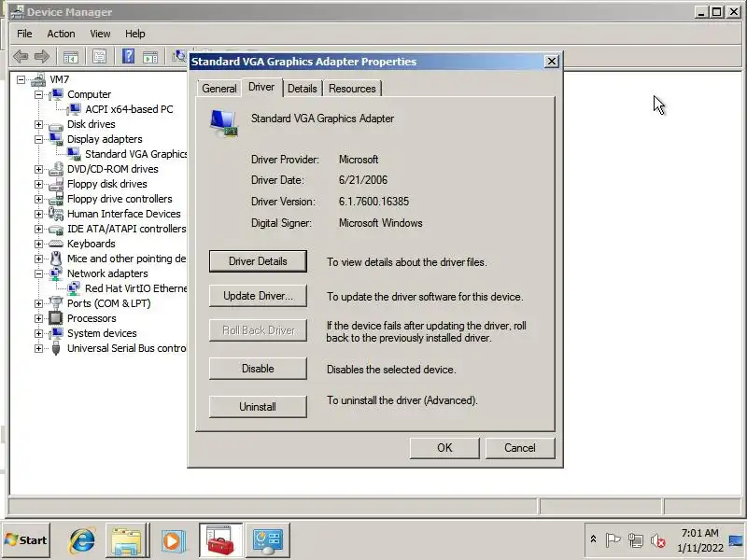Click the Human Interface Devices icon
Viewport: 747px width, 560px height.
pyautogui.click(x=56, y=214)
